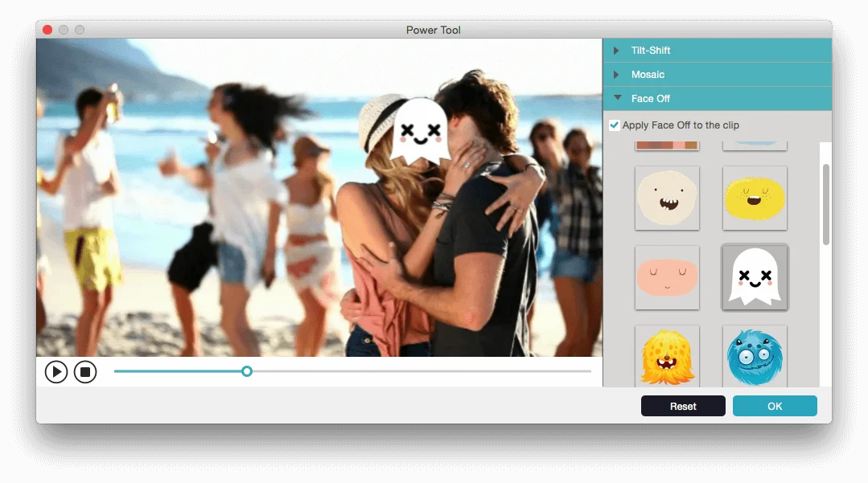Image resolution: width=868 pixels, height=483 pixels.
Task: Open the Tilt-Shift panel header
Action: 718,51
